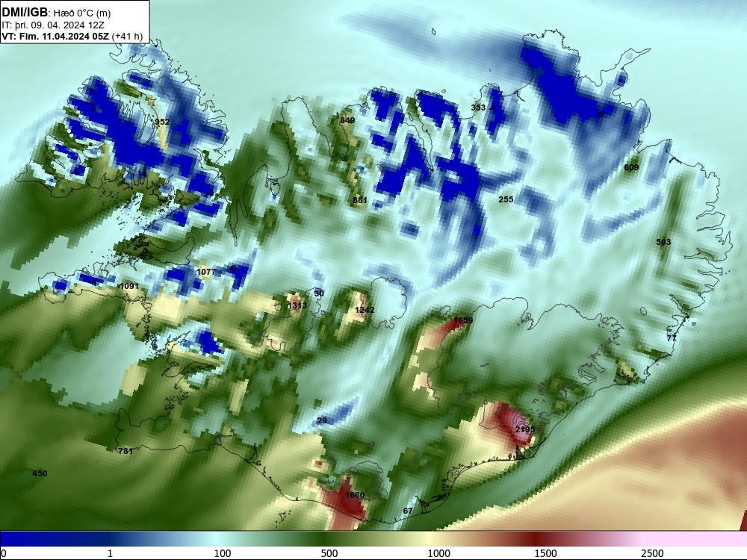747x560 pixels.
Task: Click the 952 height label on the map
Action: 162,122
